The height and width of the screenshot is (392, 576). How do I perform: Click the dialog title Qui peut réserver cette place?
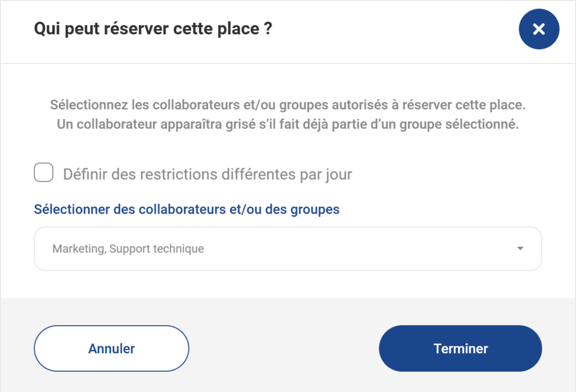[152, 28]
